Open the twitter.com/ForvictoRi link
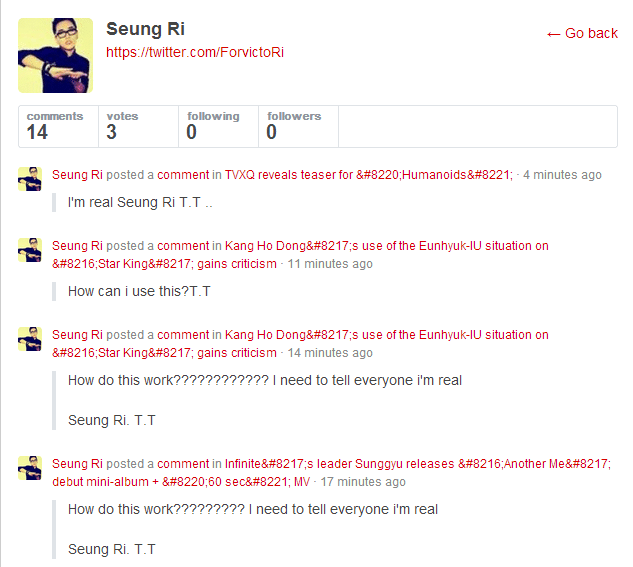 click(x=195, y=52)
